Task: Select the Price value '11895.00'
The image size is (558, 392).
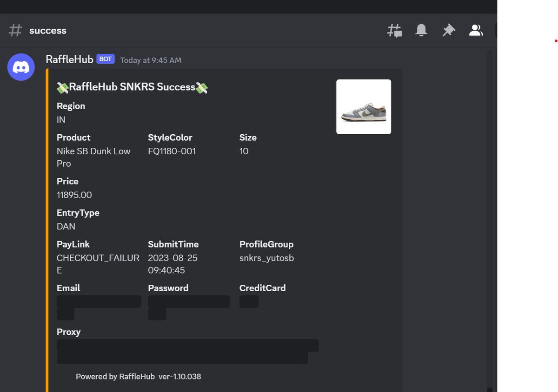Action: 74,195
